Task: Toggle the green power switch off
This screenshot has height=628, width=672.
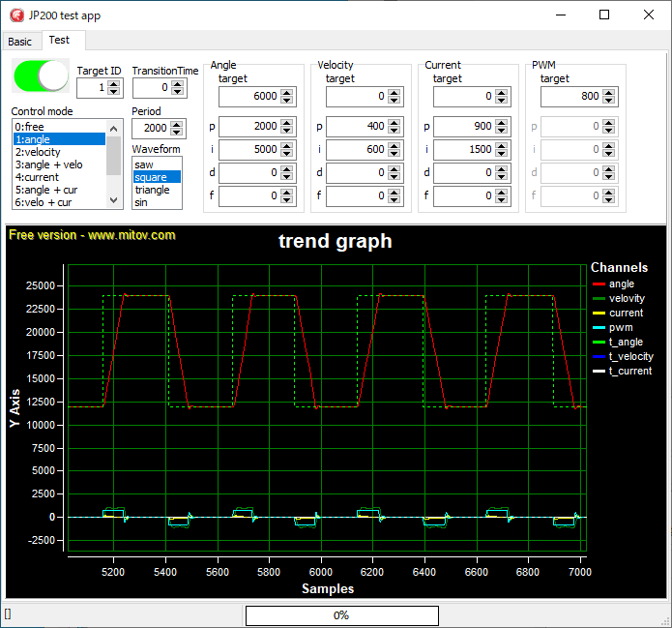Action: tap(41, 76)
